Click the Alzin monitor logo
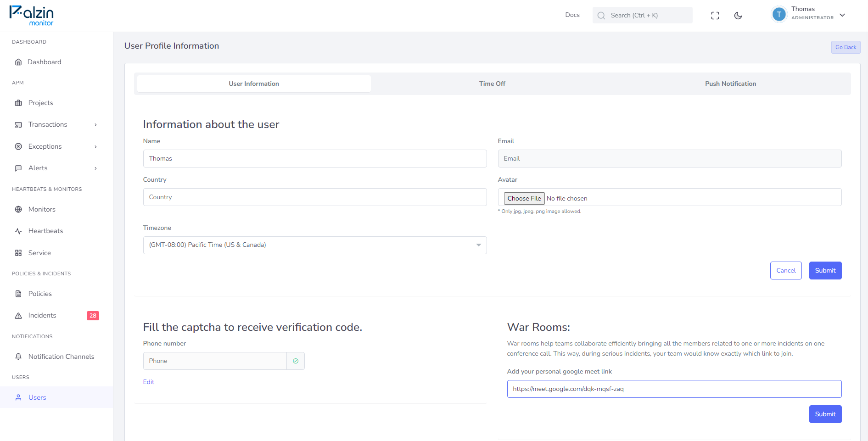This screenshot has height=441, width=868. tap(32, 16)
